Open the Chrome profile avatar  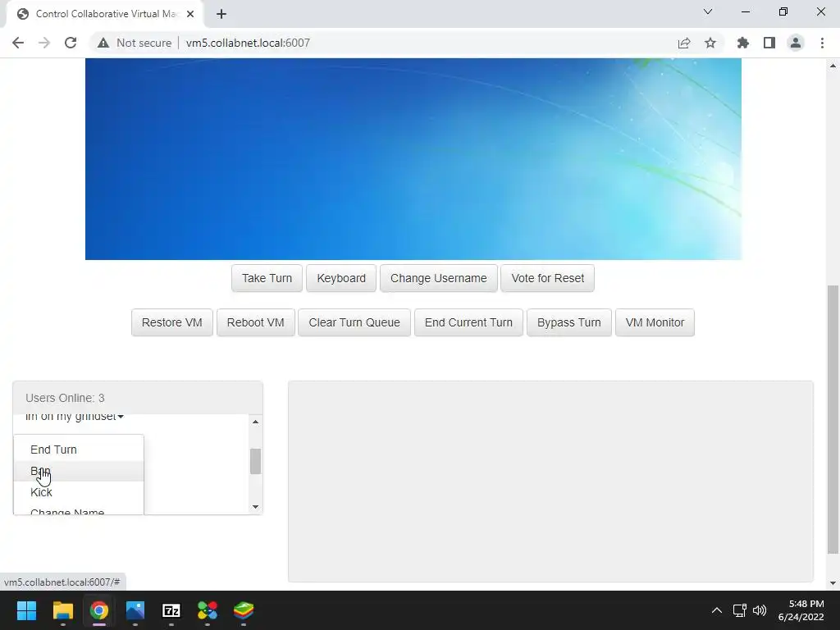coord(796,43)
